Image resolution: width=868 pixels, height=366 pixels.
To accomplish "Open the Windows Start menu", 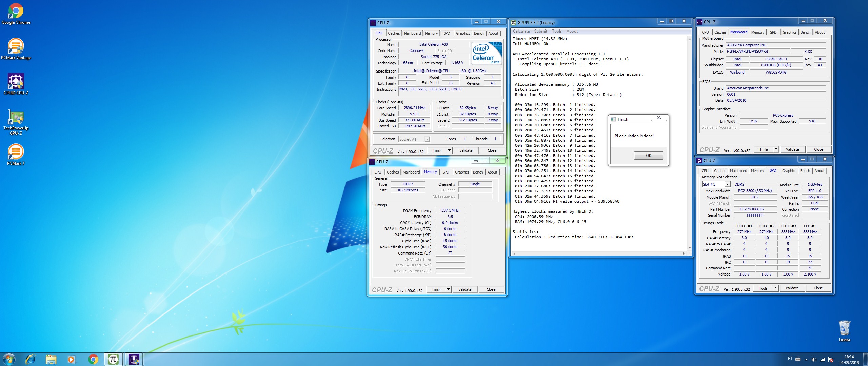I will tap(9, 359).
